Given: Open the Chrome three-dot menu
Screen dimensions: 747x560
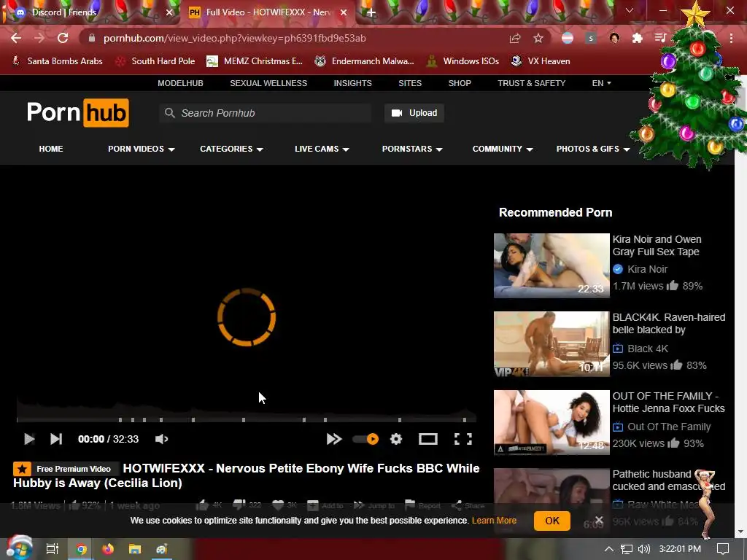Looking at the screenshot, I should [731, 38].
